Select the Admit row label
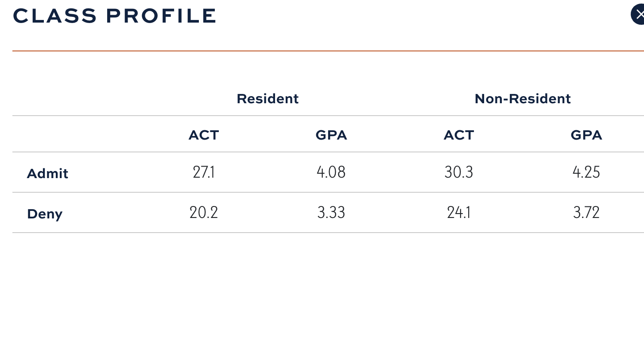644x350 pixels. [47, 173]
